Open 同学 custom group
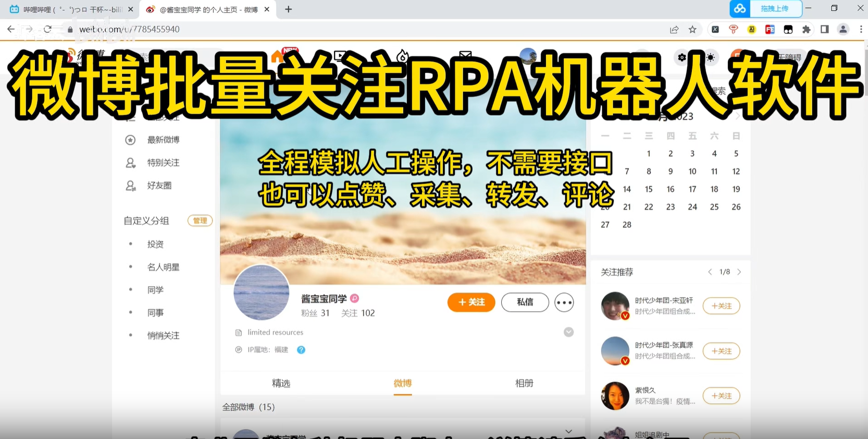The image size is (868, 439). (x=155, y=290)
